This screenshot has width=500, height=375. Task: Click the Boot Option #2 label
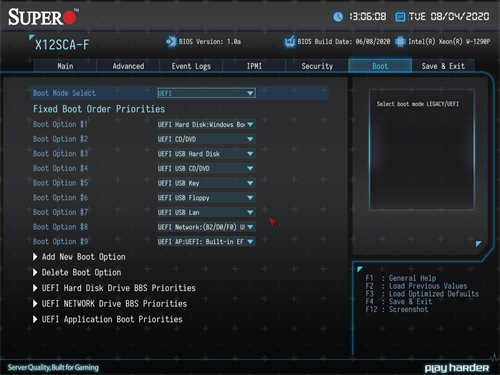[60, 139]
